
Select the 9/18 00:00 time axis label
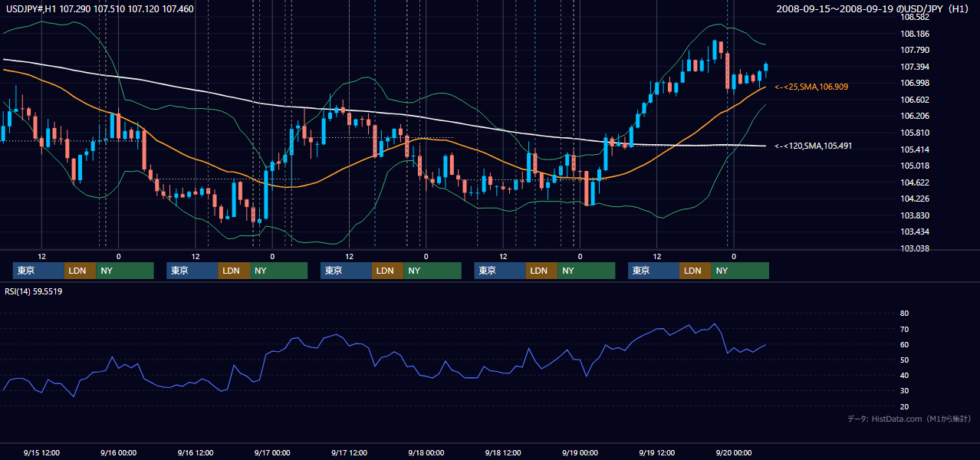426,452
